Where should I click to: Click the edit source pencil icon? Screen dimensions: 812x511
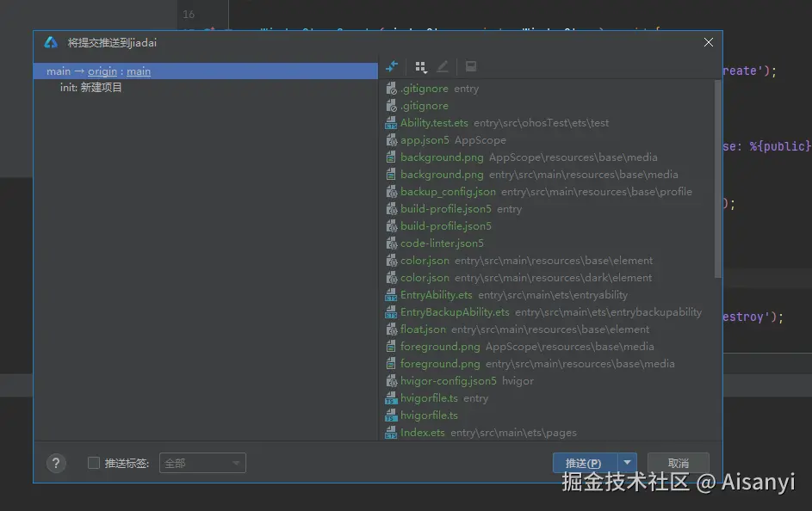pos(443,66)
